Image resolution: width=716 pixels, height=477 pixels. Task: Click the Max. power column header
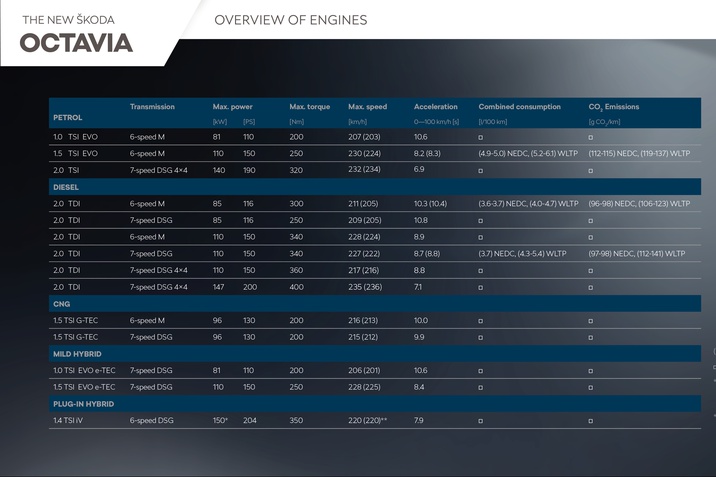(232, 106)
